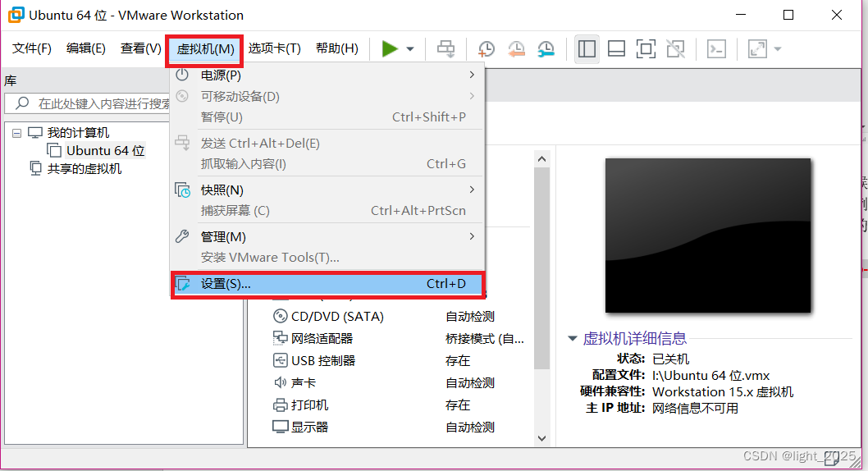Viewport: 868px width, 471px height.
Task: Click the CD/DVD disc icon
Action: 280,316
